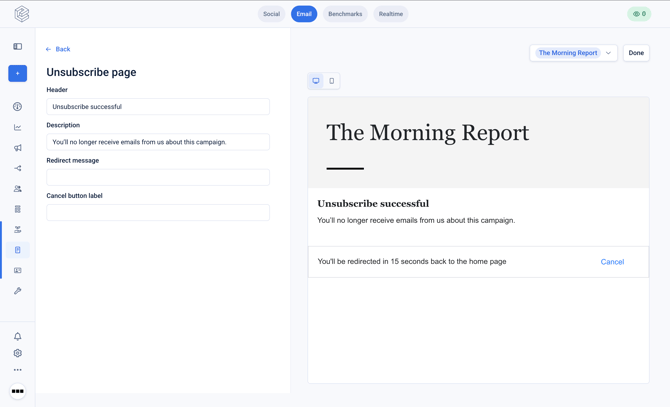670x407 pixels.
Task: Open the notifications bell
Action: coord(18,337)
